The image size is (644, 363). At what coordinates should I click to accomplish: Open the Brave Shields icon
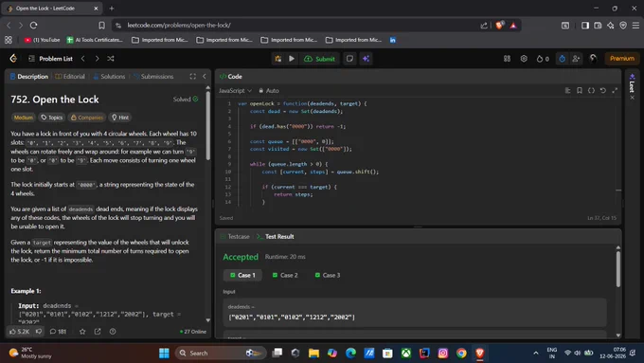(x=499, y=26)
